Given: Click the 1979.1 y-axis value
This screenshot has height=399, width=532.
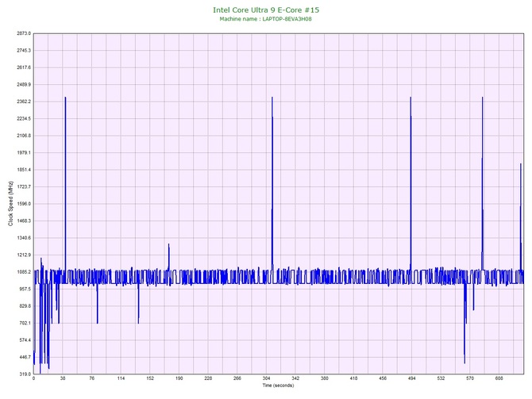Looking at the screenshot, I should (x=24, y=152).
